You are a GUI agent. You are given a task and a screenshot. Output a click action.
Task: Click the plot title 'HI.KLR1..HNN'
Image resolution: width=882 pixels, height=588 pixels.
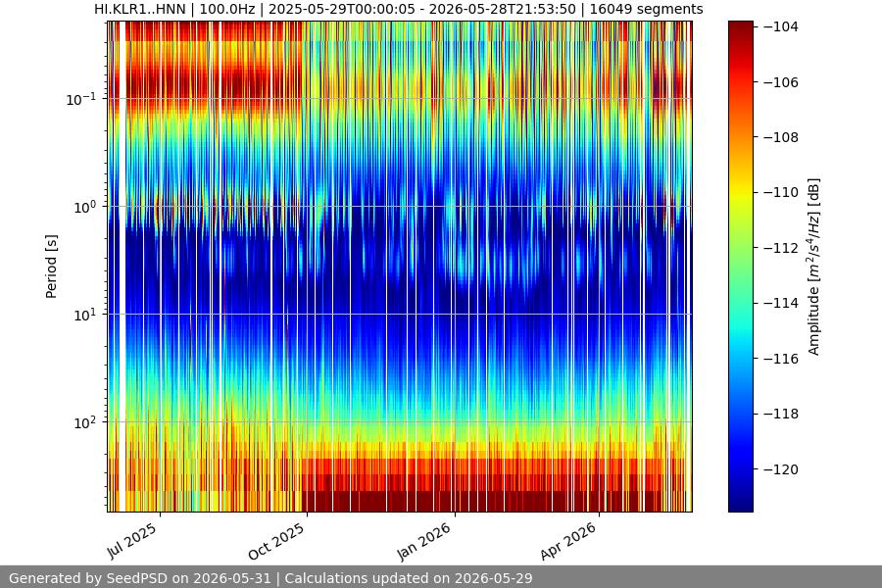point(139,9)
